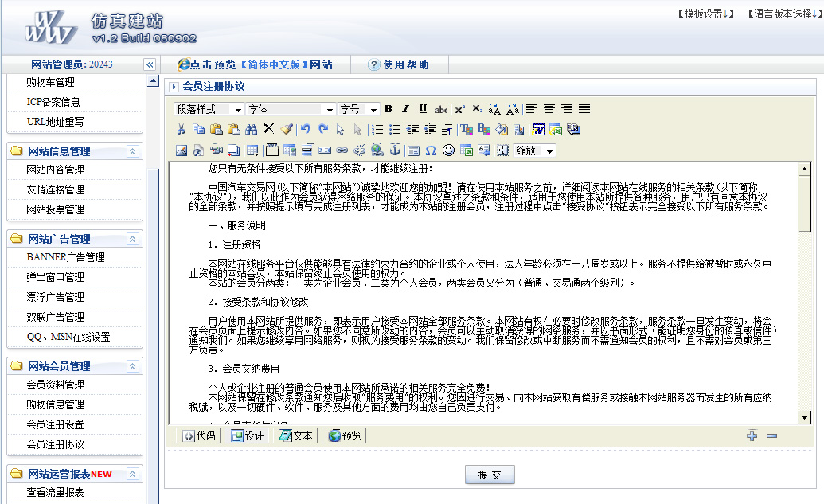The image size is (824, 504).
Task: Open the 缩放 zoom dropdown
Action: (534, 150)
